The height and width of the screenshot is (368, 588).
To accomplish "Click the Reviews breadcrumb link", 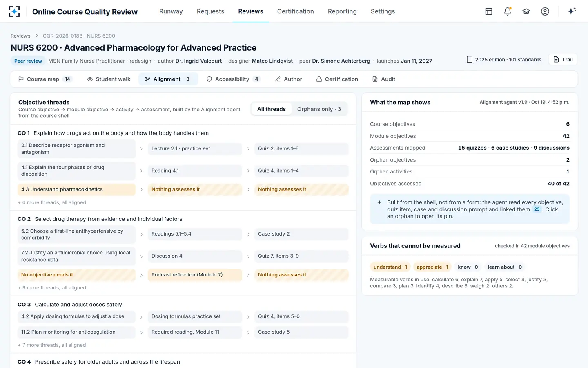I will [x=20, y=36].
